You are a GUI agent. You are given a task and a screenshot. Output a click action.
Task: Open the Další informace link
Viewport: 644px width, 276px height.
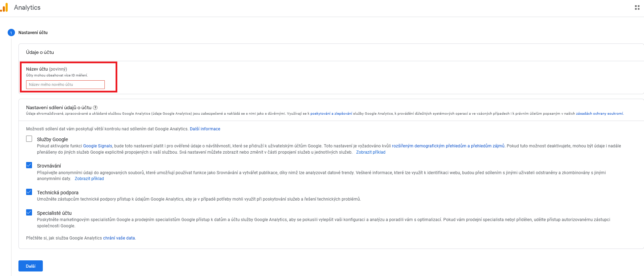click(205, 129)
